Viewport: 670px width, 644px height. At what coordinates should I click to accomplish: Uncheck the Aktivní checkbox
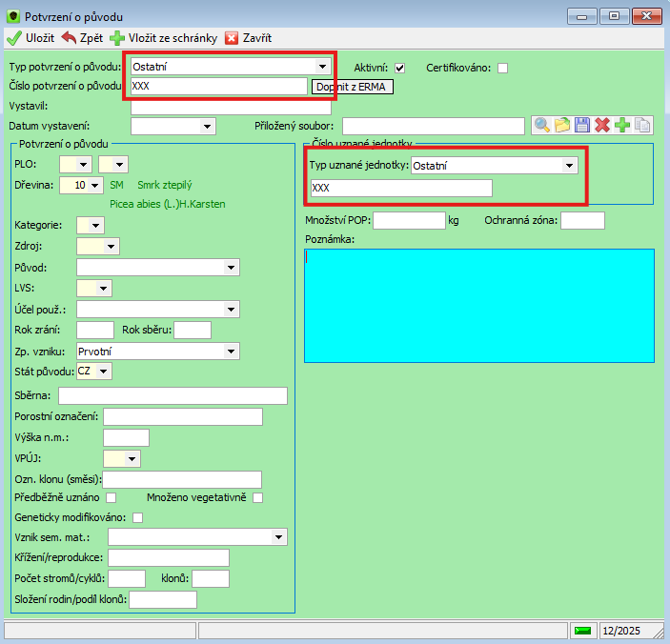pos(400,68)
